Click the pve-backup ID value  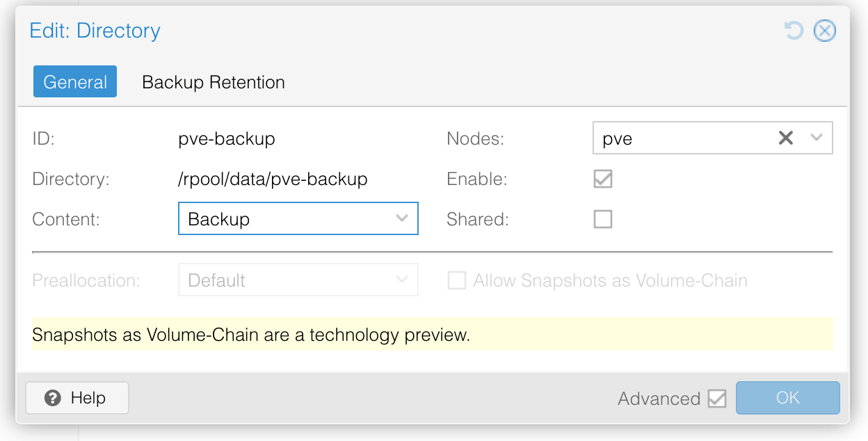pos(227,138)
